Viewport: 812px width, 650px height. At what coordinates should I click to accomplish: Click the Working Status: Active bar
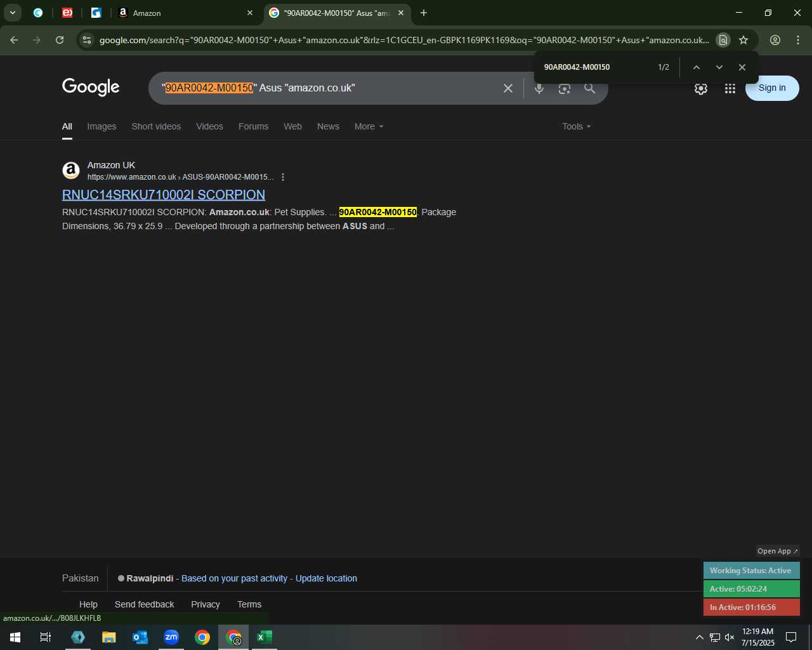pos(751,571)
